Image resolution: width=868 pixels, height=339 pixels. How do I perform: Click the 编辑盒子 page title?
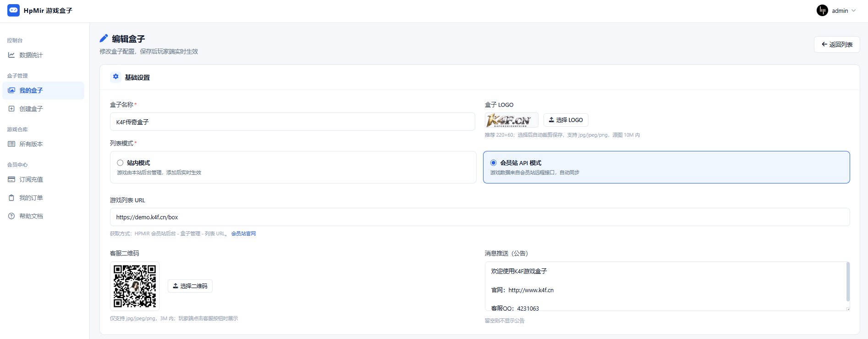pos(129,39)
